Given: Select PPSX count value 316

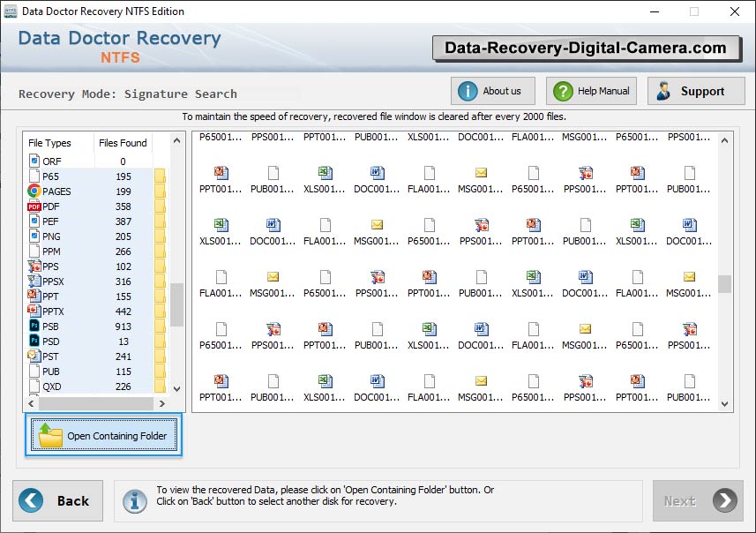Looking at the screenshot, I should click(x=123, y=282).
